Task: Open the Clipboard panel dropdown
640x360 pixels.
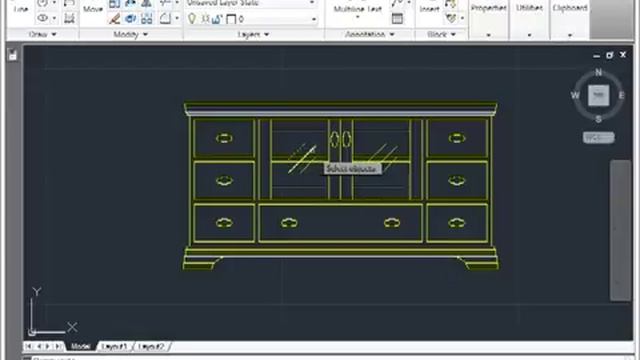Action: point(570,35)
